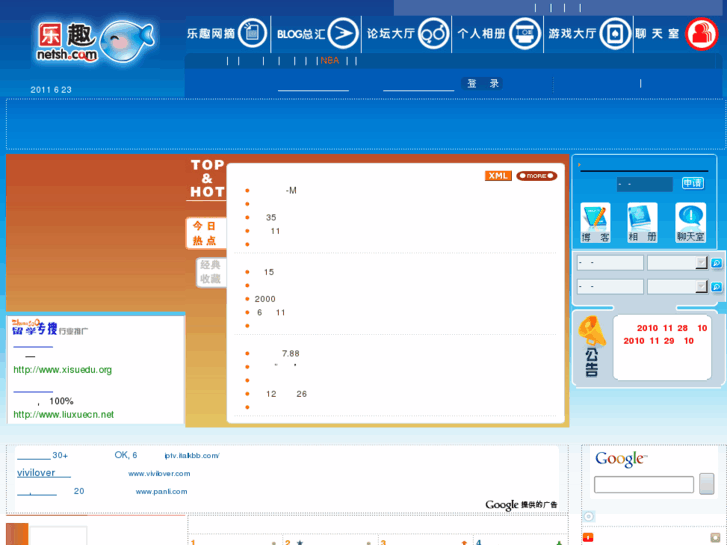Open the iptv.italkbb.com ad link
The height and width of the screenshot is (545, 727).
pos(192,455)
